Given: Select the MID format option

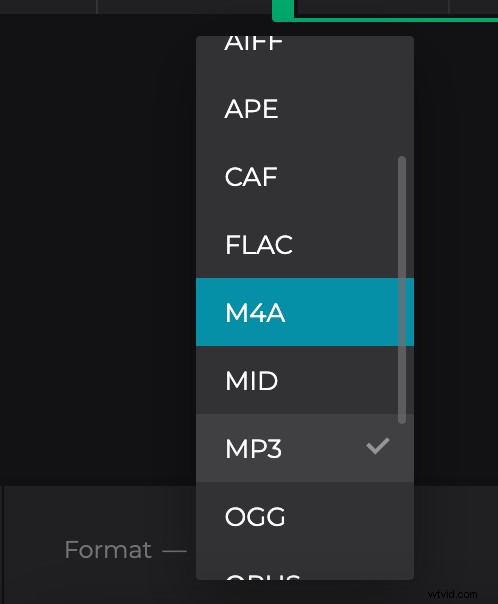Looking at the screenshot, I should point(305,380).
